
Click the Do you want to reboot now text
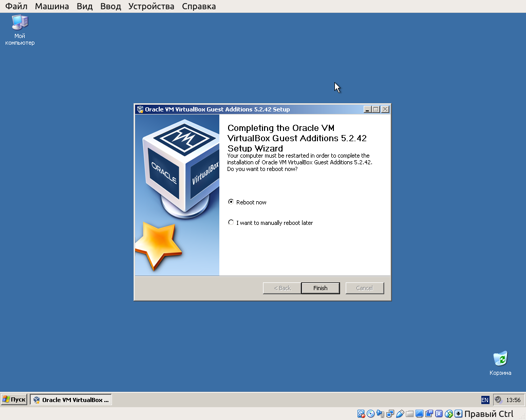point(262,169)
